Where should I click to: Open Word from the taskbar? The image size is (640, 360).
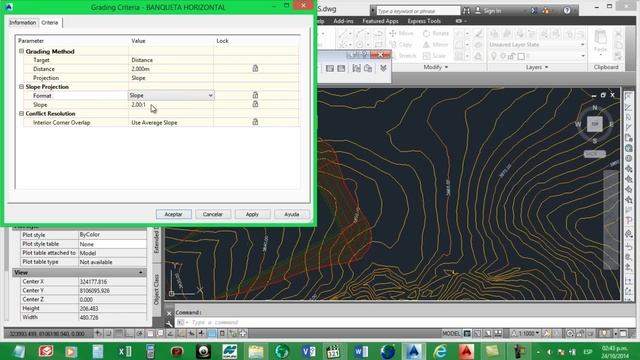(x=361, y=351)
